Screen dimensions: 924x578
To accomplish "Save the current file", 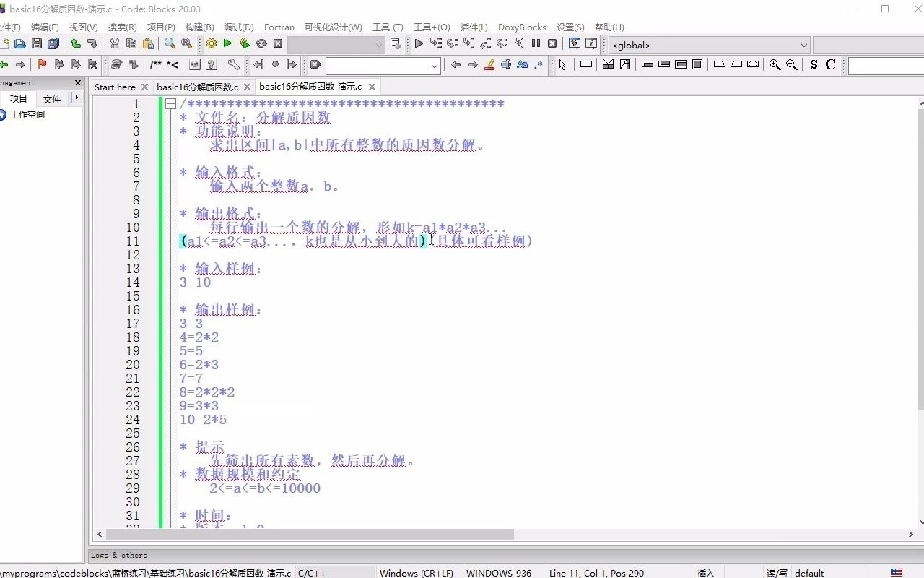I will (x=37, y=43).
